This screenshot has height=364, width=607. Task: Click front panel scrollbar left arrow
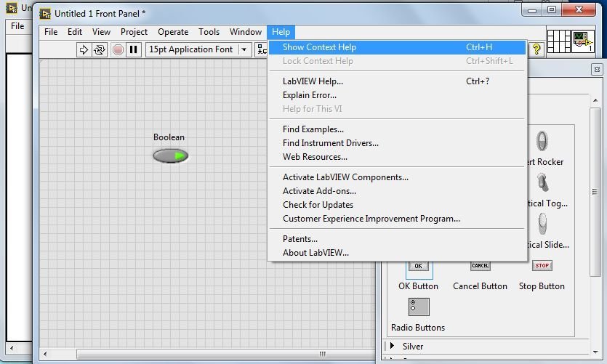click(x=45, y=354)
